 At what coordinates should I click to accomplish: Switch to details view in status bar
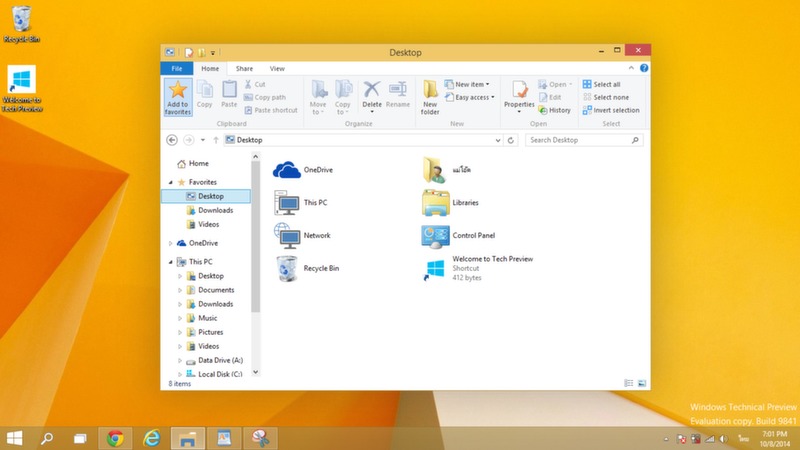pos(629,383)
